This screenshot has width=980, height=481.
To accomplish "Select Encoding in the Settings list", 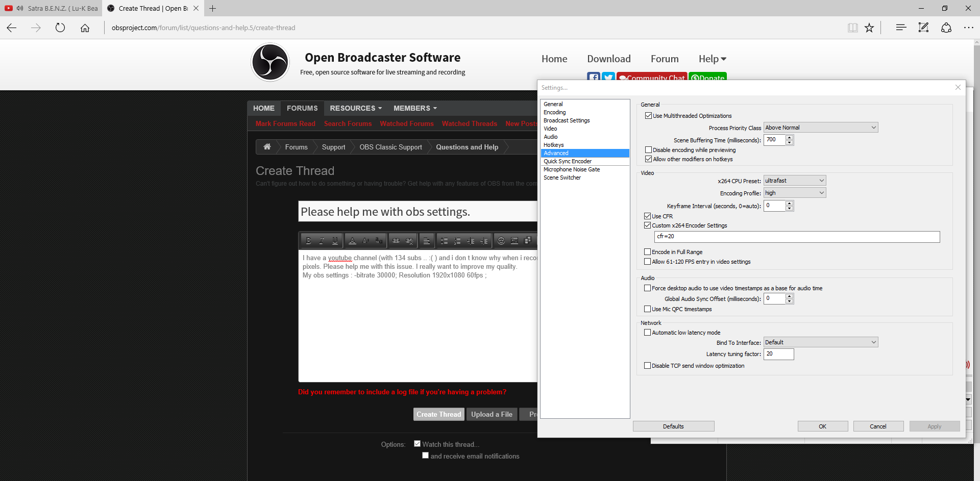I will click(585, 112).
